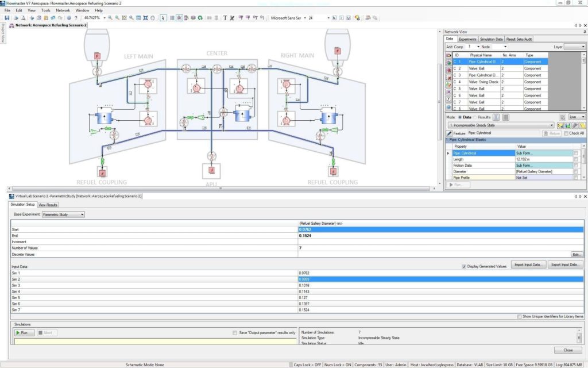Click the Abort button
This screenshot has width=588, height=368.
click(47, 333)
